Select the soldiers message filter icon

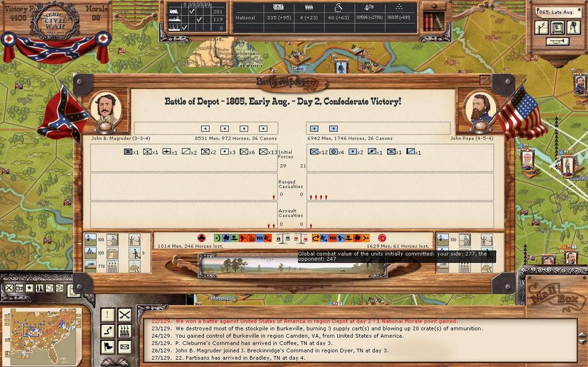[124, 331]
